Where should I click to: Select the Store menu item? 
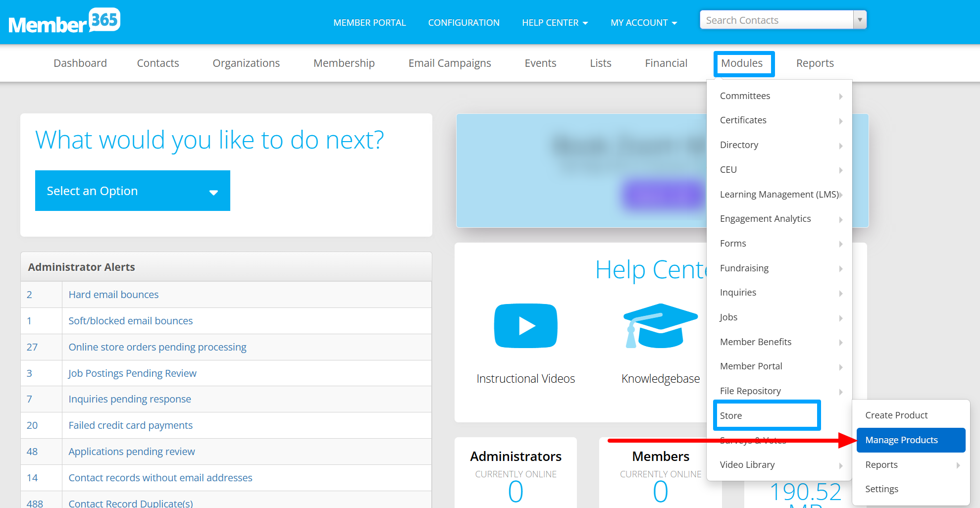[767, 415]
